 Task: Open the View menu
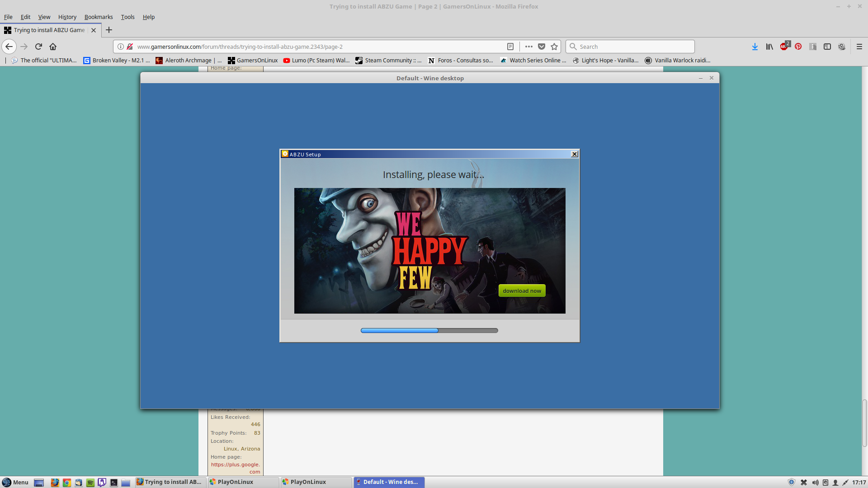point(44,17)
